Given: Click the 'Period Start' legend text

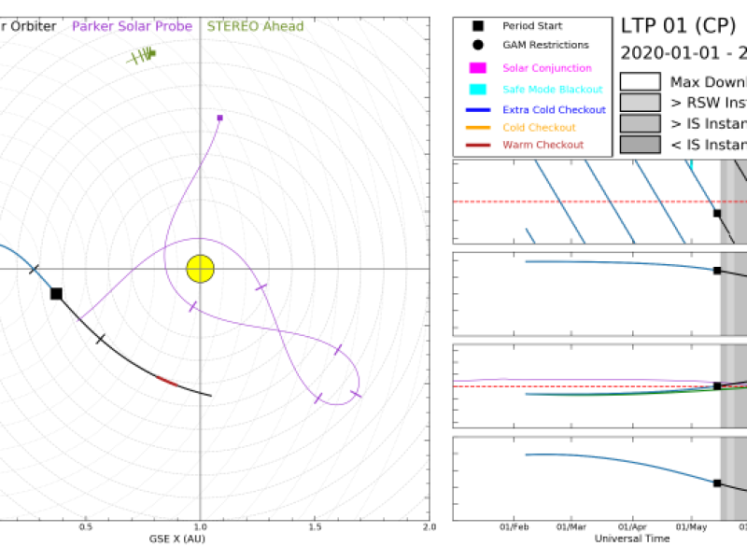Looking at the screenshot, I should tap(532, 26).
